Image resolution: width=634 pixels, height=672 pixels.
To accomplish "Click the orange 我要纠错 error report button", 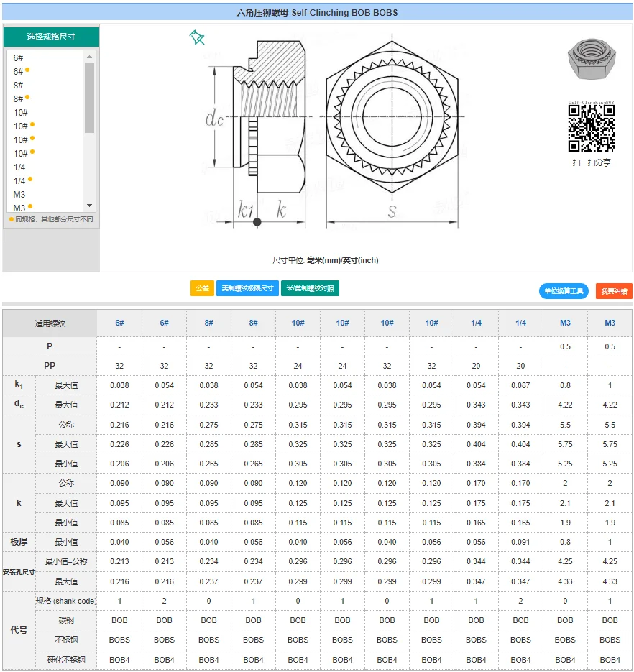I will point(614,291).
